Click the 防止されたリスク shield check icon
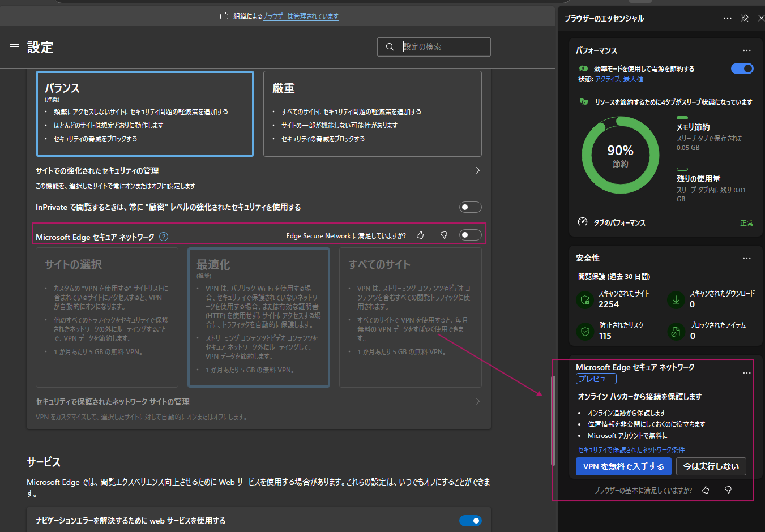765x532 pixels. point(585,331)
